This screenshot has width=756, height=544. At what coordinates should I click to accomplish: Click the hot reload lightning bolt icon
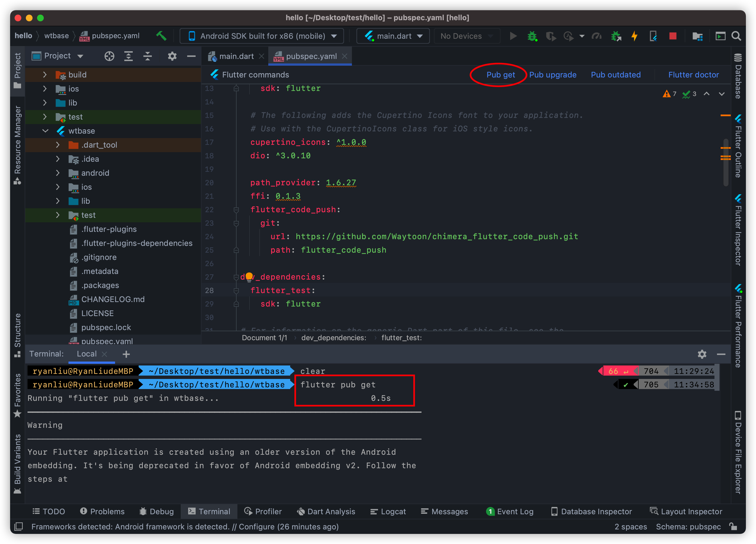click(x=635, y=36)
